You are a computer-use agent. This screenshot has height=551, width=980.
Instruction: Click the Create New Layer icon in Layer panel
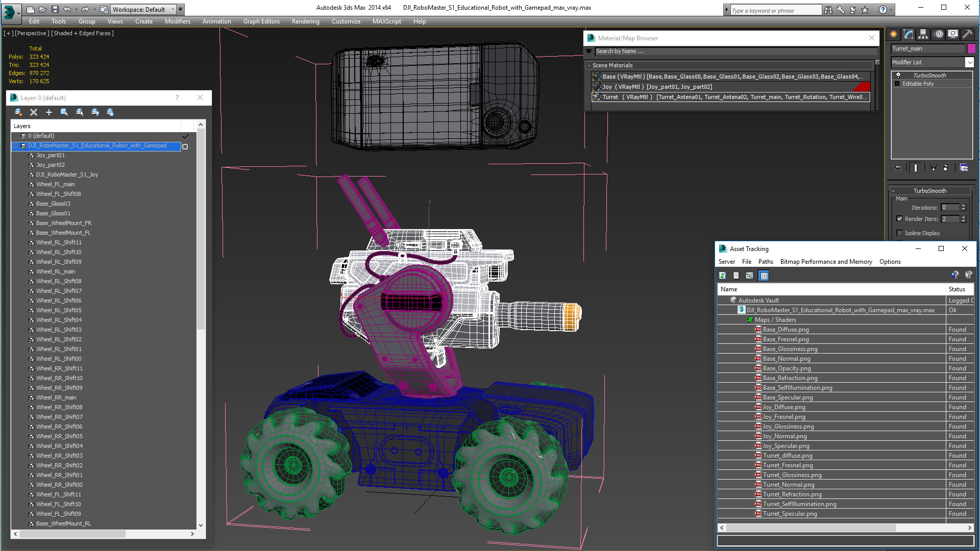[18, 112]
